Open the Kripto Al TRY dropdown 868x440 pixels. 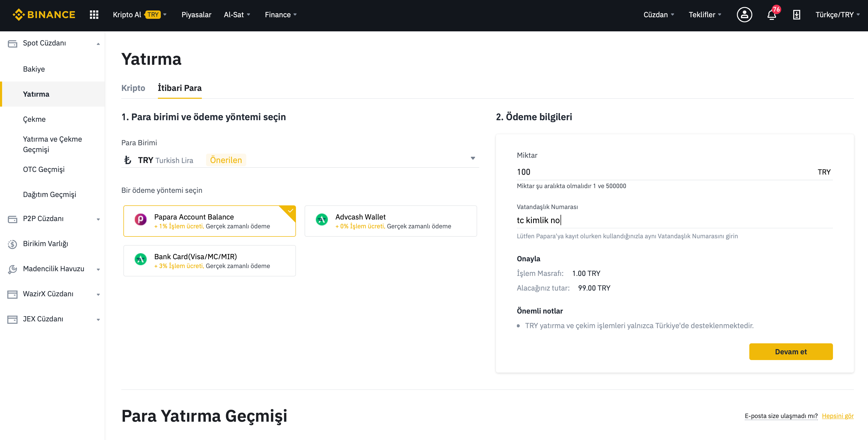click(x=140, y=14)
